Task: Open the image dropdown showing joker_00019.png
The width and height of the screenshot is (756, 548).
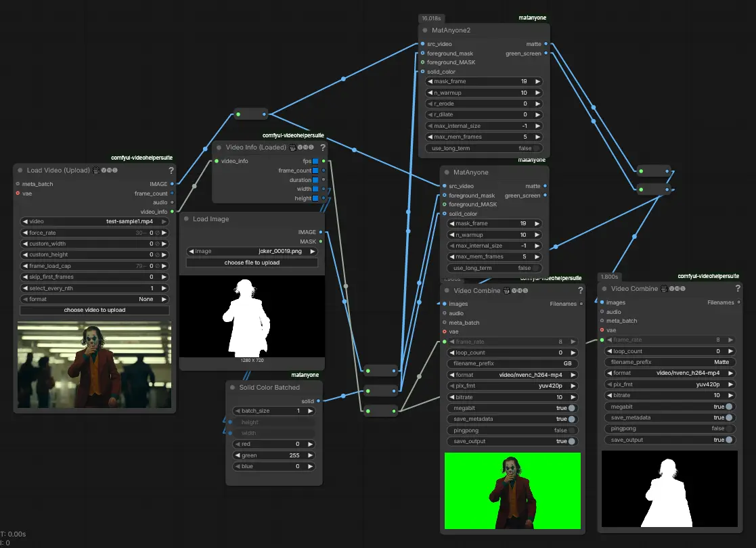Action: coord(252,251)
